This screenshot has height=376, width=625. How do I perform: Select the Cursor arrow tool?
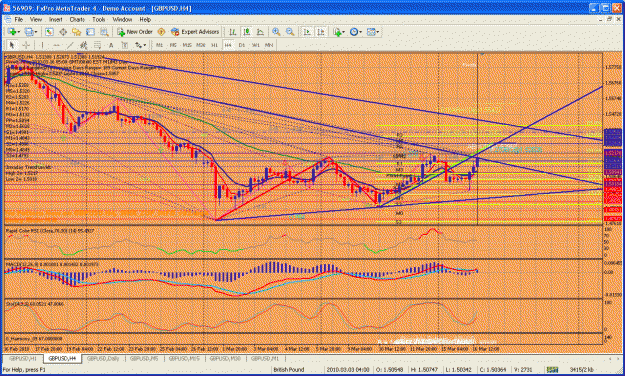(x=12, y=45)
